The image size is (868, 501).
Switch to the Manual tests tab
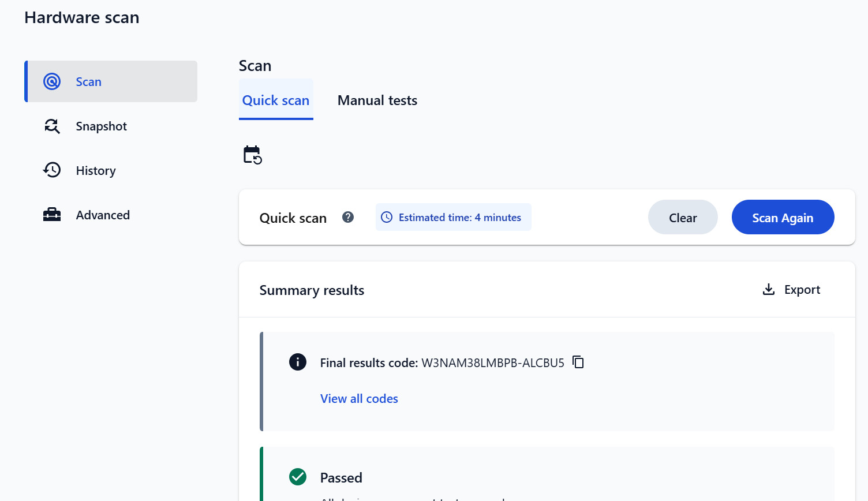(377, 100)
